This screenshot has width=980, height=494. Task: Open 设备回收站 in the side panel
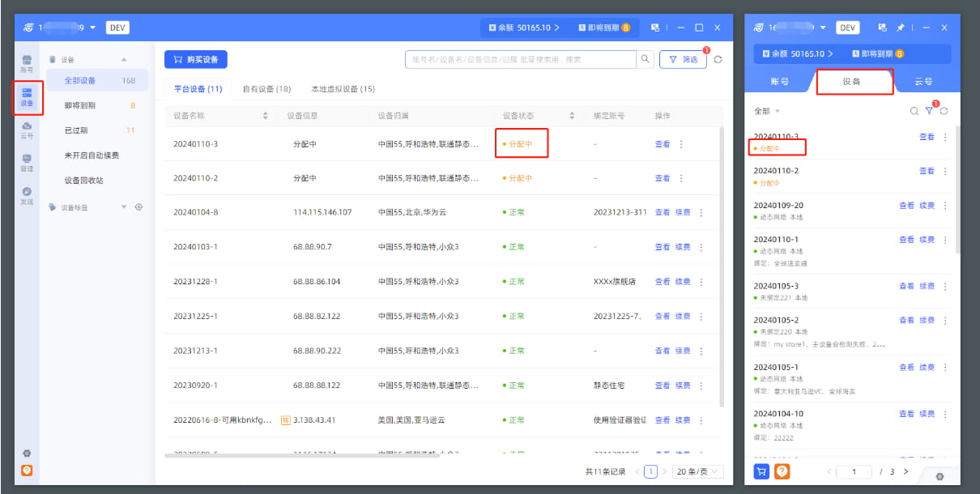pos(97,181)
